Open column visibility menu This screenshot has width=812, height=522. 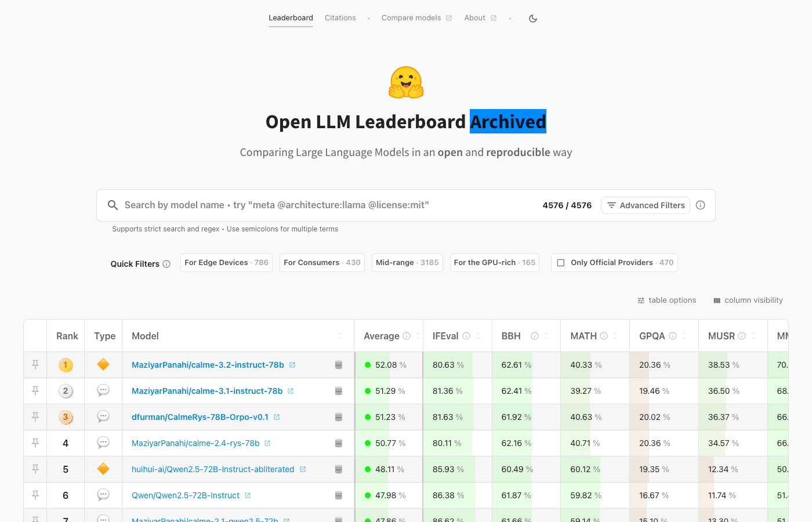click(748, 300)
